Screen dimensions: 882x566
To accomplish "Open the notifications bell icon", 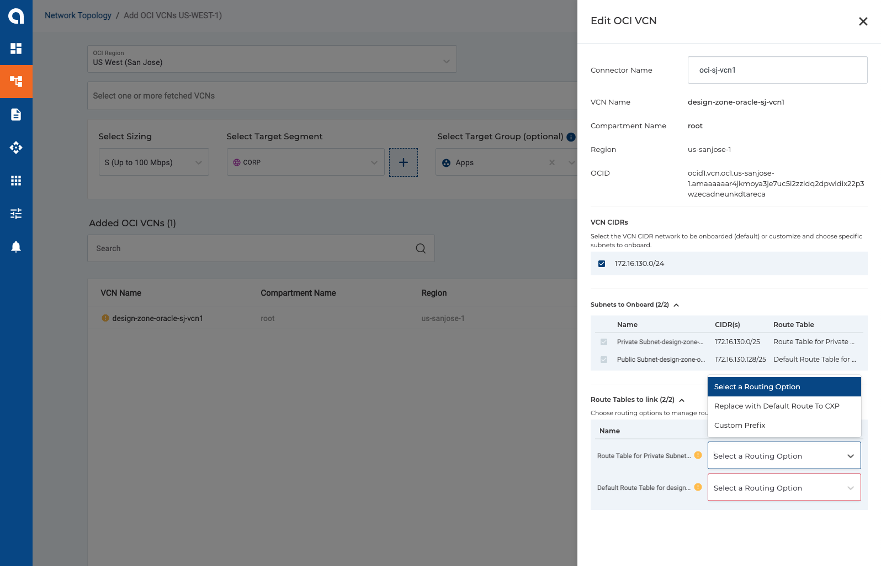I will click(16, 247).
